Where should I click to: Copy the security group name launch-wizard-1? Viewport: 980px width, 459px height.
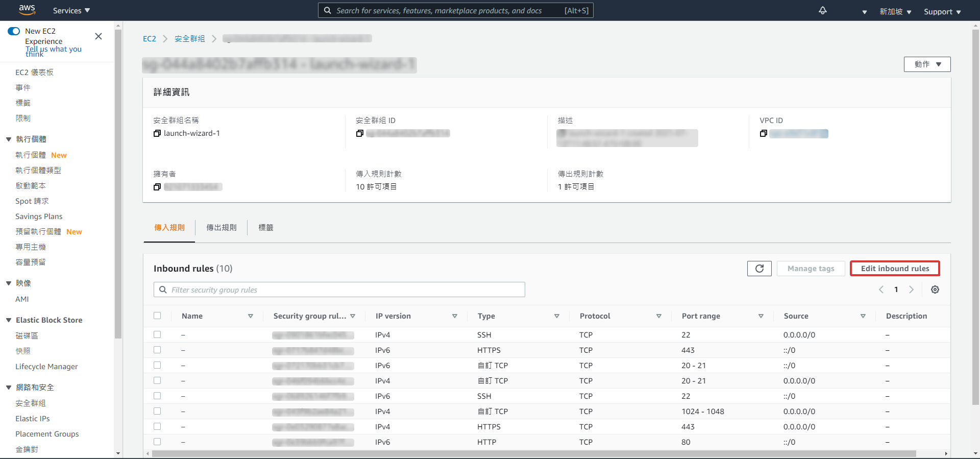157,133
